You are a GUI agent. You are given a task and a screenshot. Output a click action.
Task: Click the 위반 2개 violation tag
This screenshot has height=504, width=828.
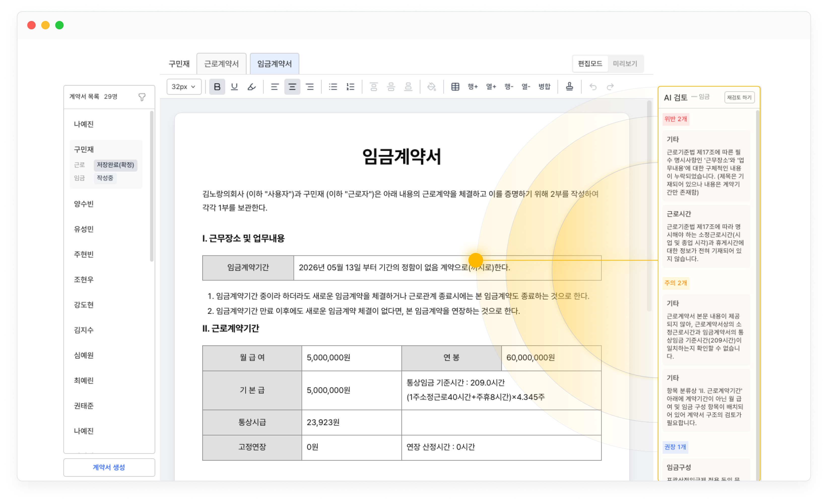point(675,119)
